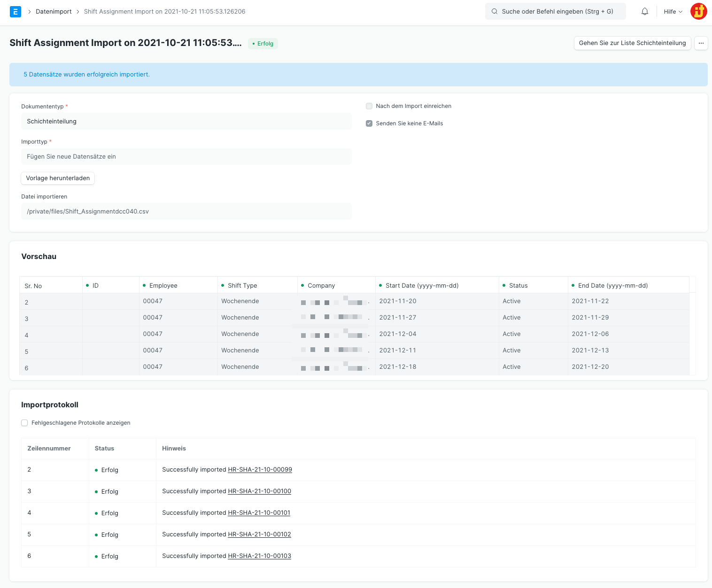Open imported record HR-SHA-21-10-00101
The image size is (712, 588).
259,513
